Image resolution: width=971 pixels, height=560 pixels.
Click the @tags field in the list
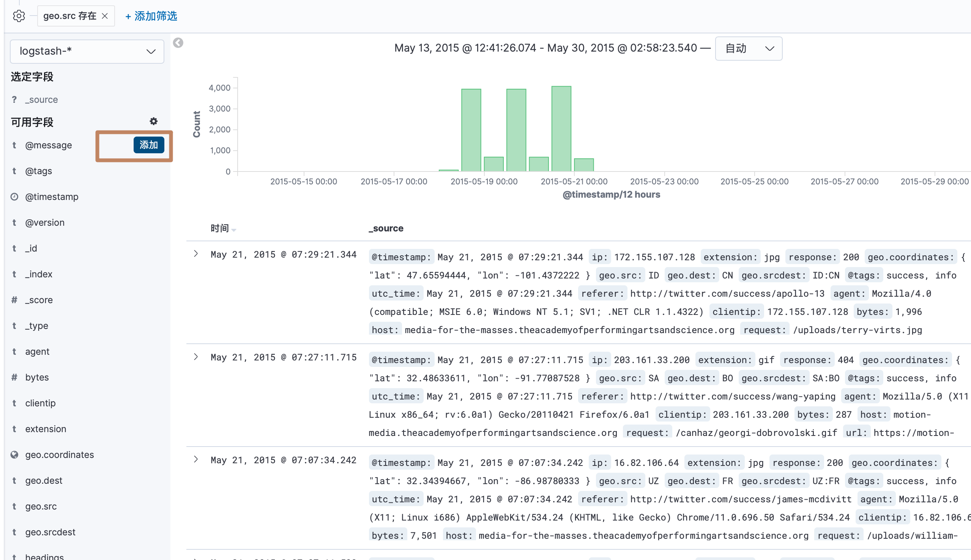point(38,171)
